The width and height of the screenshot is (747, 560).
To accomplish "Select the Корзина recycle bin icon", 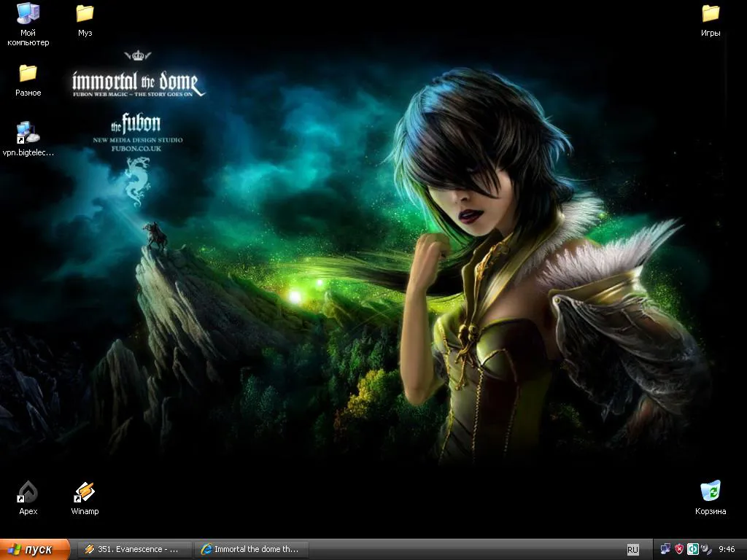I will (x=711, y=497).
